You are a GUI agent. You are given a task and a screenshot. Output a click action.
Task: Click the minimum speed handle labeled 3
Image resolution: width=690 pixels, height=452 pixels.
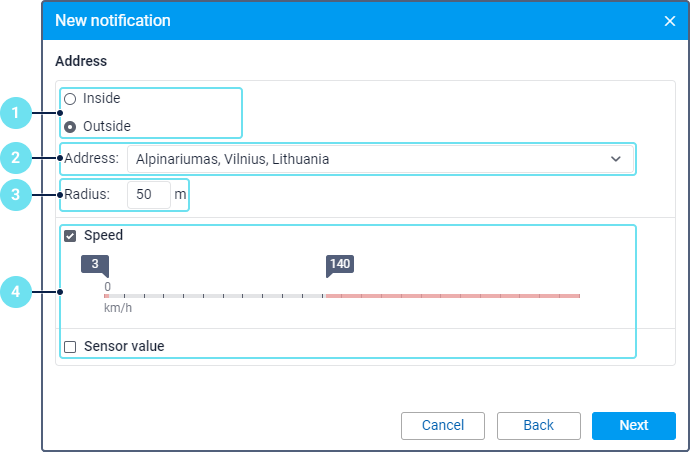point(94,265)
